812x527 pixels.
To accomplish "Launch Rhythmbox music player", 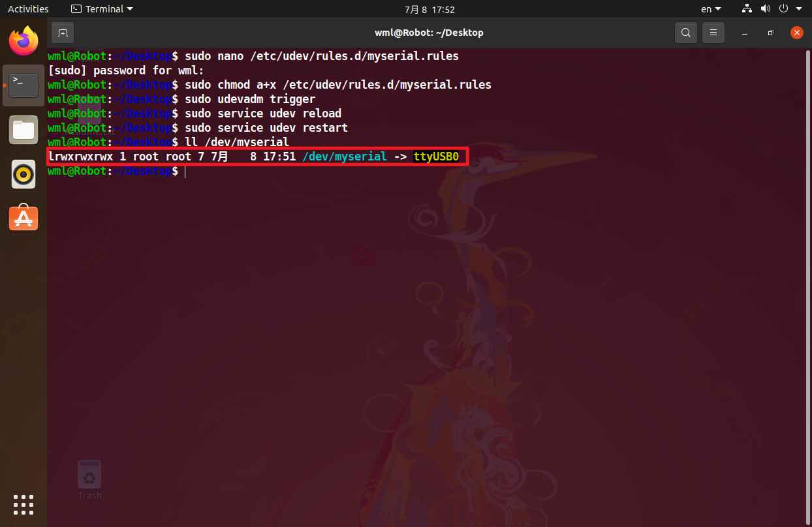I will point(23,174).
